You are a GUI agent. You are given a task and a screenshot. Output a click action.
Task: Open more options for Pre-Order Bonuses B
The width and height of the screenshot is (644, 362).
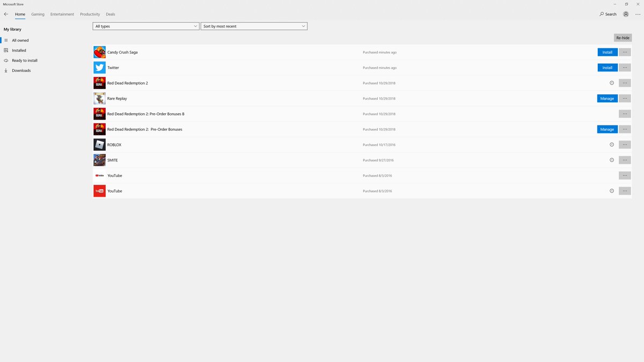(625, 114)
